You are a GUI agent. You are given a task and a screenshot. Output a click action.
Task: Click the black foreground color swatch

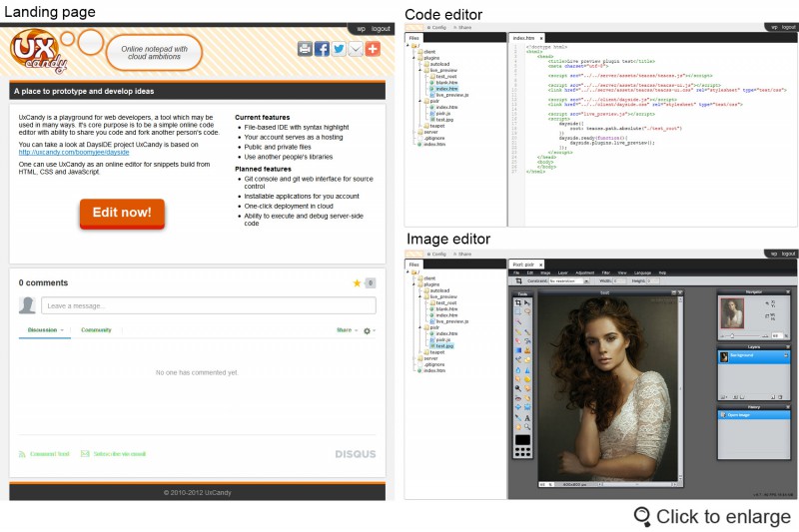click(x=522, y=440)
